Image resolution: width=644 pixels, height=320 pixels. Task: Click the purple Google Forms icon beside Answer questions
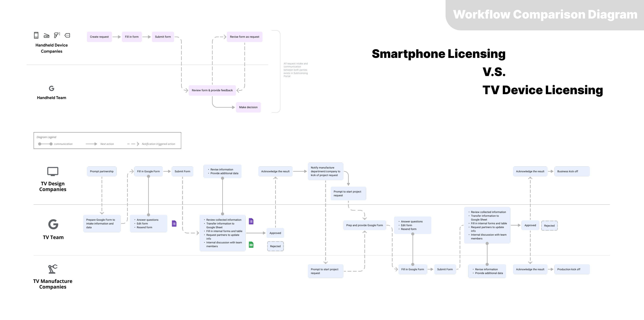174,224
